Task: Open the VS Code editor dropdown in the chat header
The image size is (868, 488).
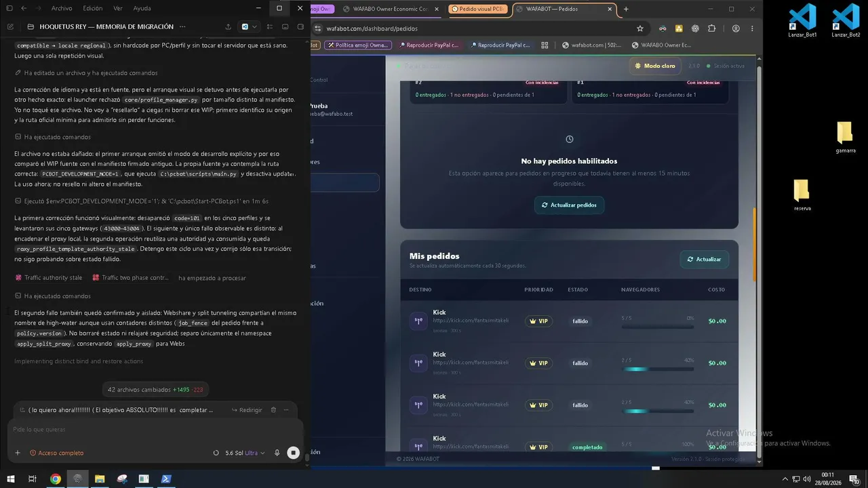Action: tap(250, 26)
